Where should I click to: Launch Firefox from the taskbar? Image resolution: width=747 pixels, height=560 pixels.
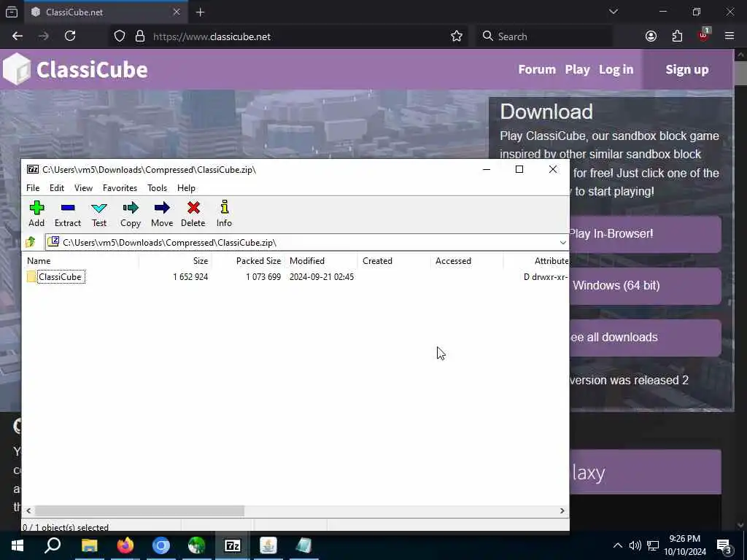[125, 545]
